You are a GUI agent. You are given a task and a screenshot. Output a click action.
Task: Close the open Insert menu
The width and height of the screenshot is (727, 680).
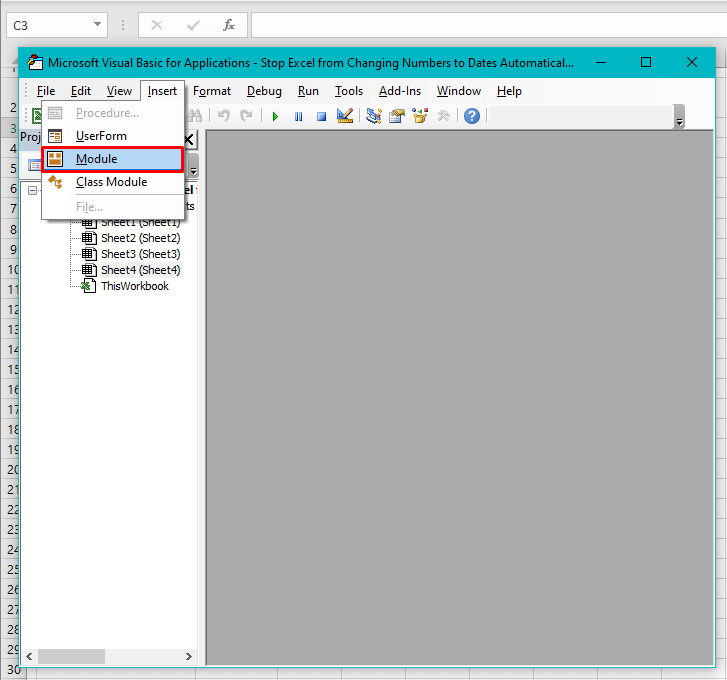(x=162, y=91)
